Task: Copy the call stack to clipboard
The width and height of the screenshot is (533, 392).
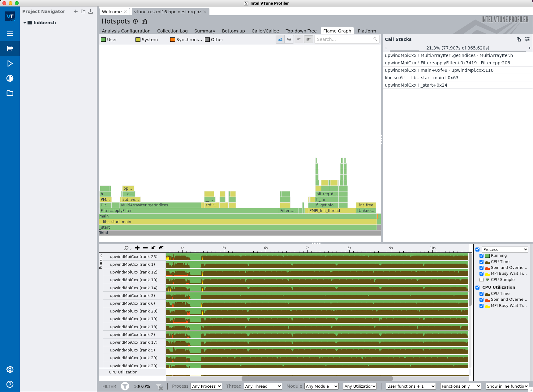Action: [518, 39]
